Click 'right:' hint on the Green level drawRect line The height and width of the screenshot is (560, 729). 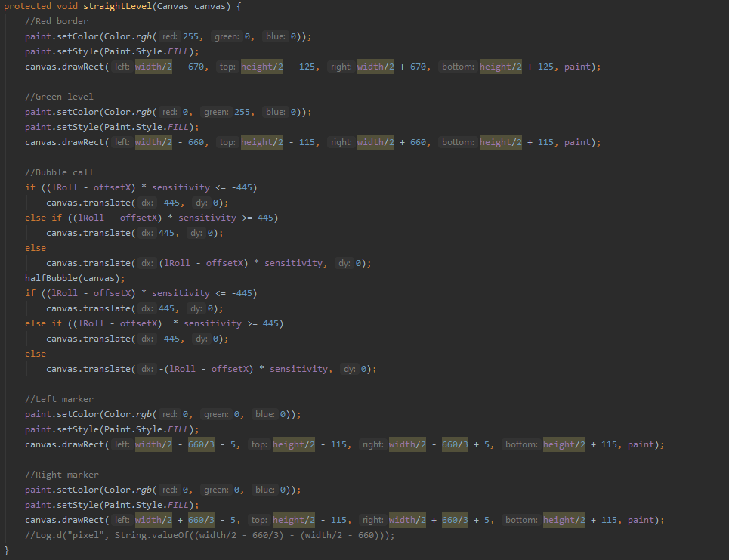[x=341, y=142]
